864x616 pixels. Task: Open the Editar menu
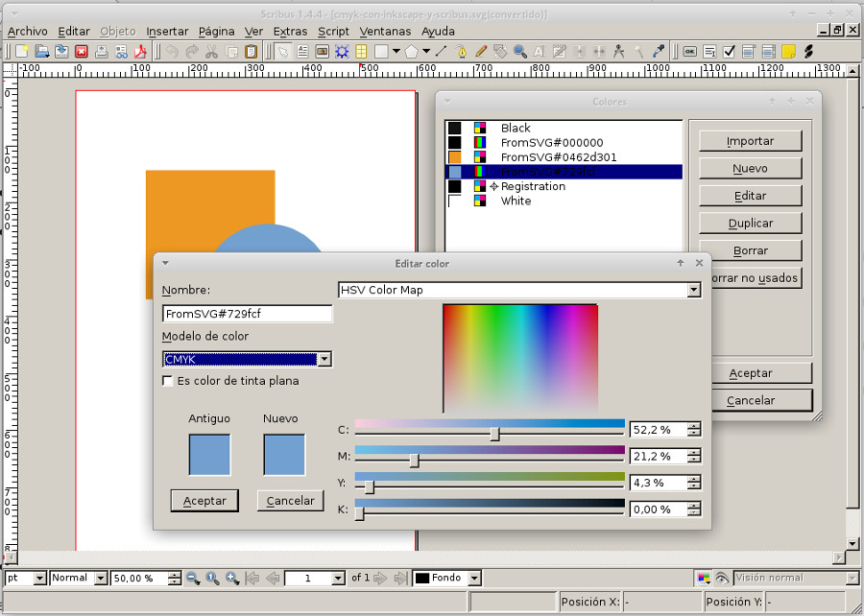point(74,32)
